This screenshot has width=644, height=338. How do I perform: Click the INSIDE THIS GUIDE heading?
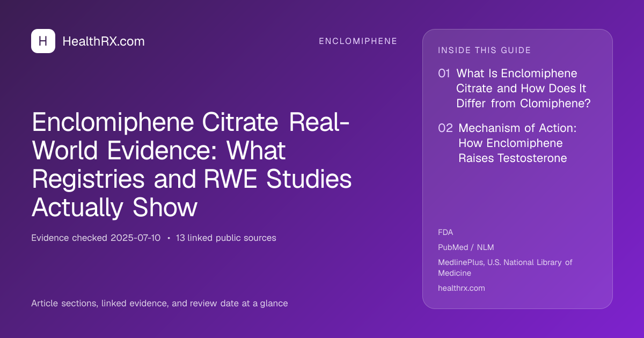pos(485,50)
